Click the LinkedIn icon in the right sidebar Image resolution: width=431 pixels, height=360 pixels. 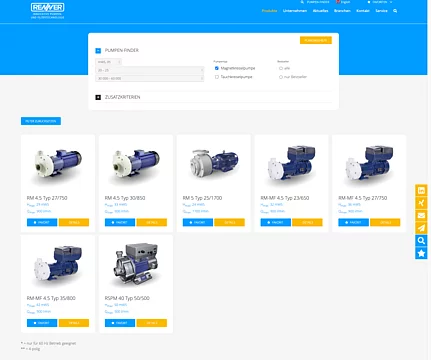pos(421,191)
